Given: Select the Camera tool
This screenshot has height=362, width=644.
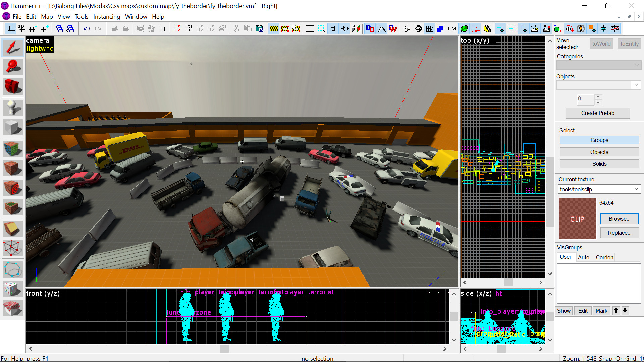Looking at the screenshot, I should coord(12,86).
